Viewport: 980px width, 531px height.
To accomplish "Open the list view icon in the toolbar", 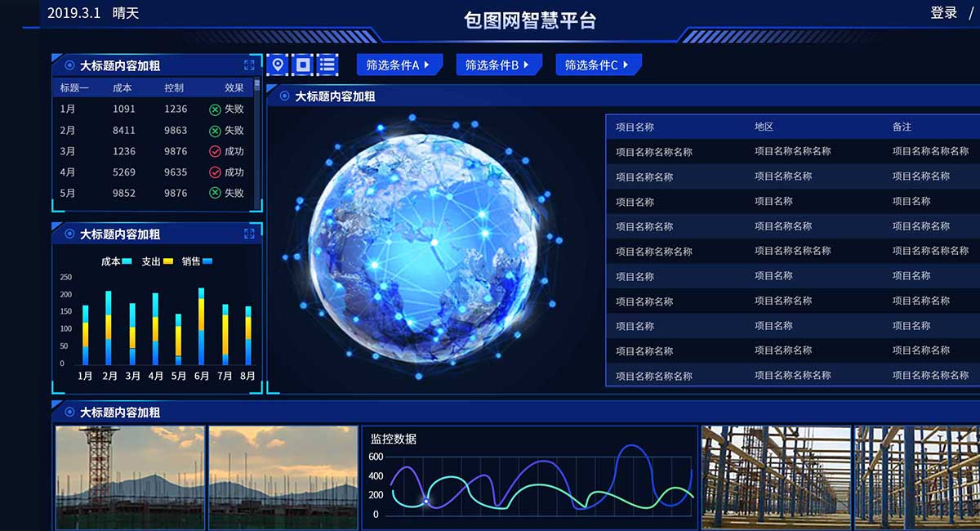I will (x=327, y=64).
